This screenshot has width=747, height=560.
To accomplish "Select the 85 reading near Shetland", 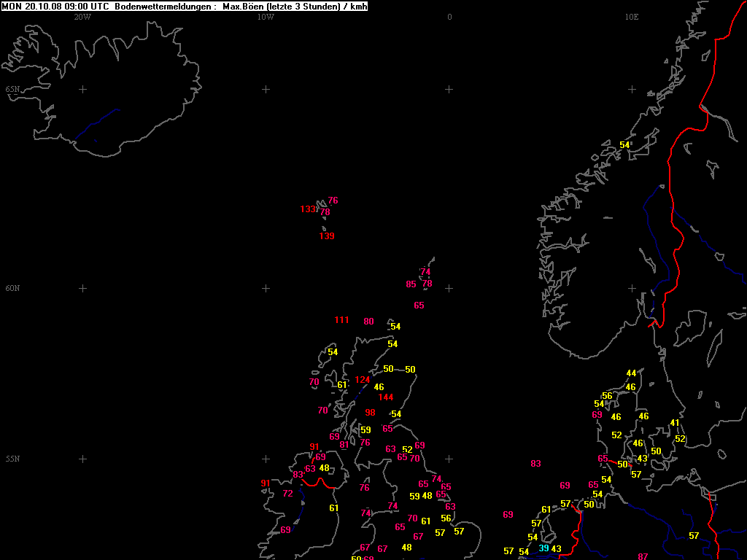I will pyautogui.click(x=411, y=284).
